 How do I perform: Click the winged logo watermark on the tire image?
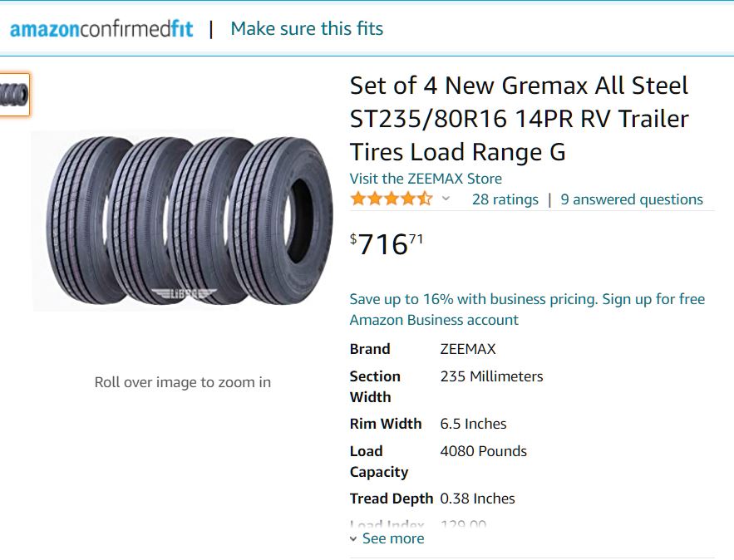click(x=183, y=292)
